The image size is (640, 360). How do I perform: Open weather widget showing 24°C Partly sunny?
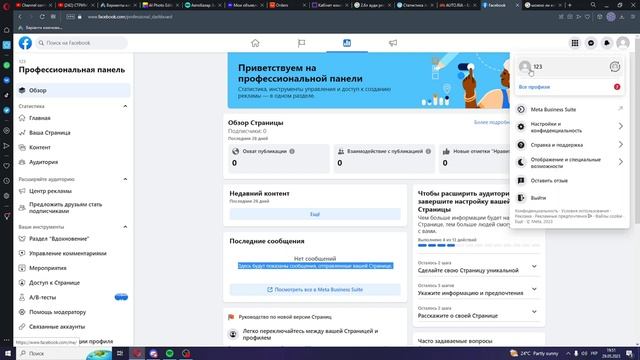(x=534, y=353)
